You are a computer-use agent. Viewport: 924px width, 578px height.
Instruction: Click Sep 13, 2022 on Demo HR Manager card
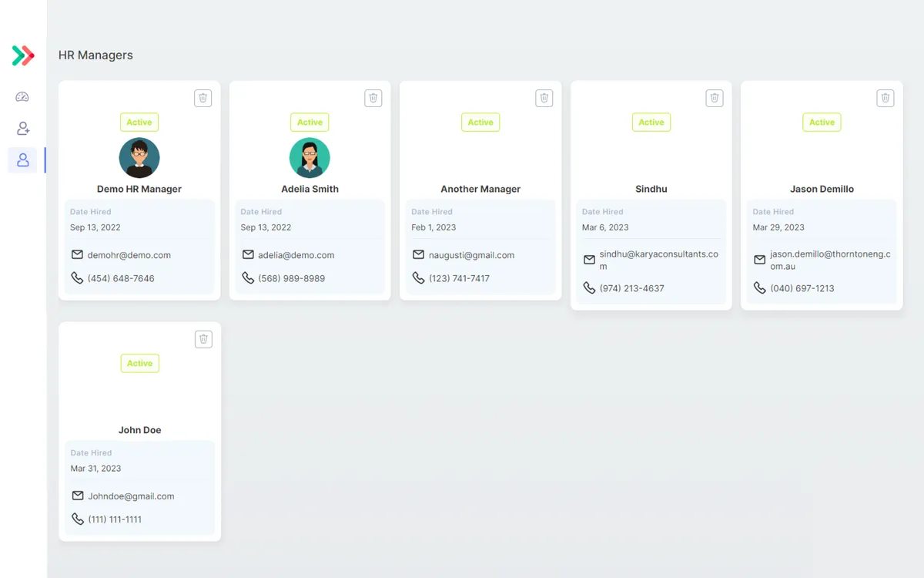(95, 227)
